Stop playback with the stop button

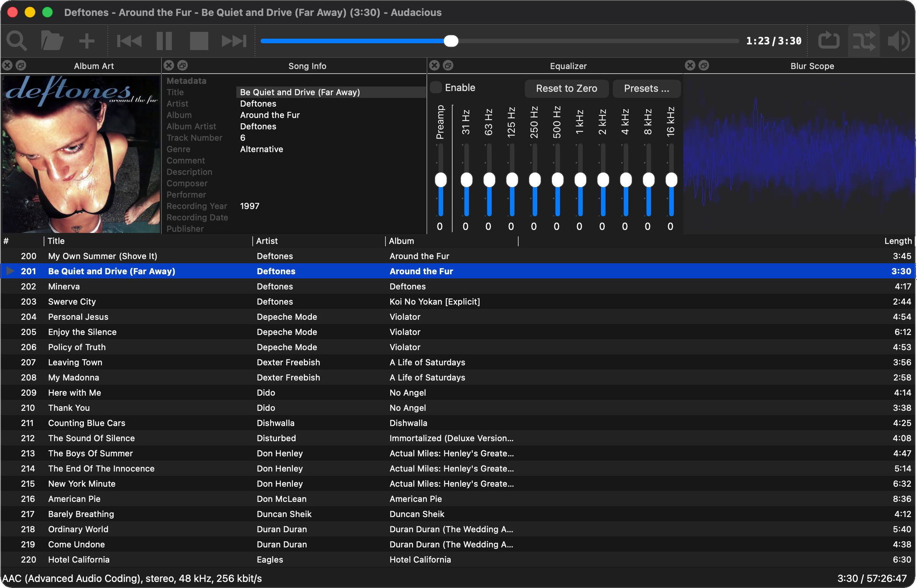[199, 41]
